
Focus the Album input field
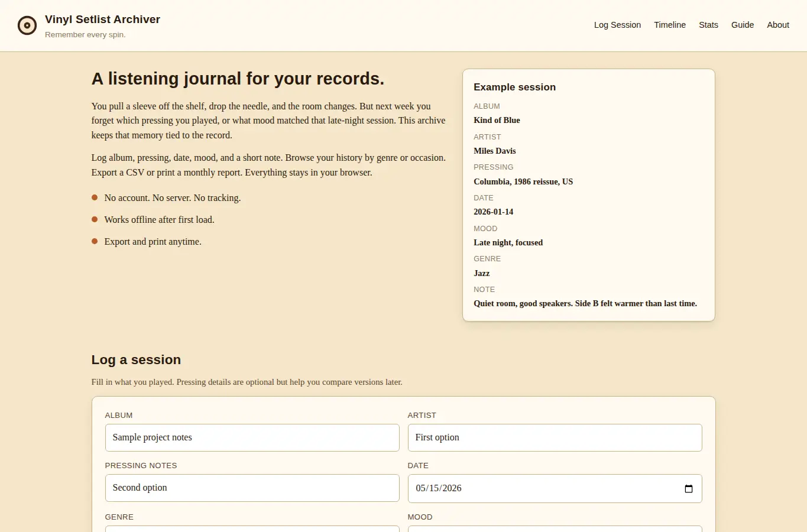tap(252, 437)
